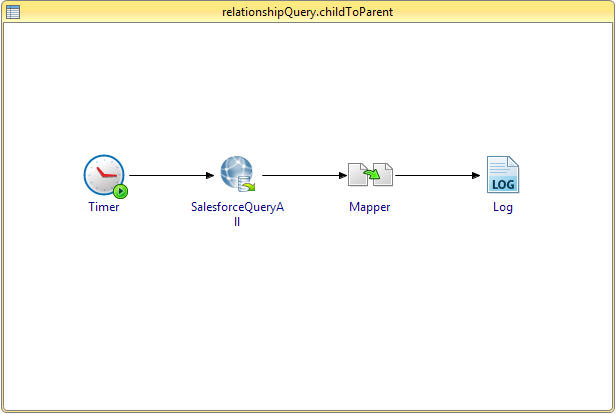Click the relationshipQuery.childToParent title text
616x414 pixels.
(308, 12)
